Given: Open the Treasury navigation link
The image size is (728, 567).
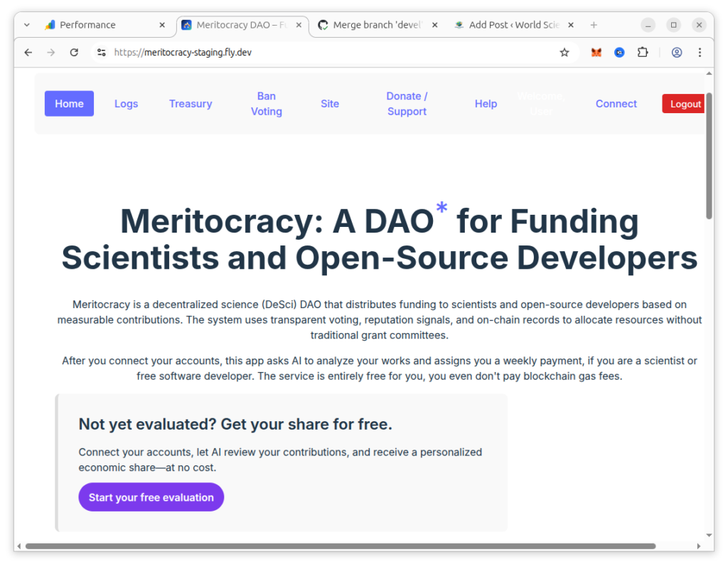Looking at the screenshot, I should click(191, 104).
